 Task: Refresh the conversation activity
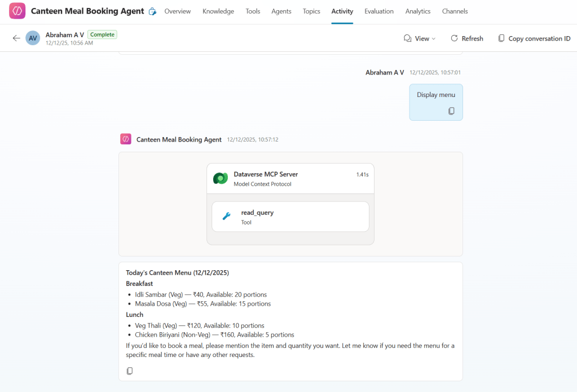pyautogui.click(x=466, y=38)
